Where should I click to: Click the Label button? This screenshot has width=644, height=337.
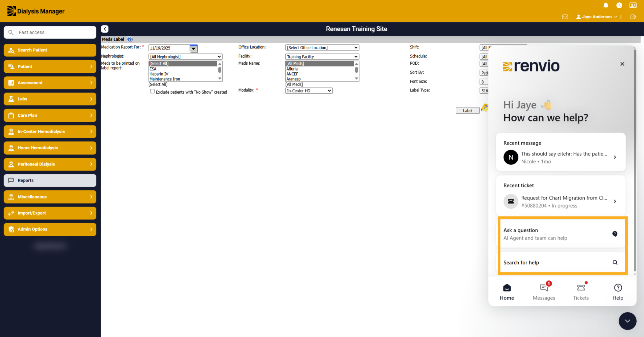click(x=467, y=111)
